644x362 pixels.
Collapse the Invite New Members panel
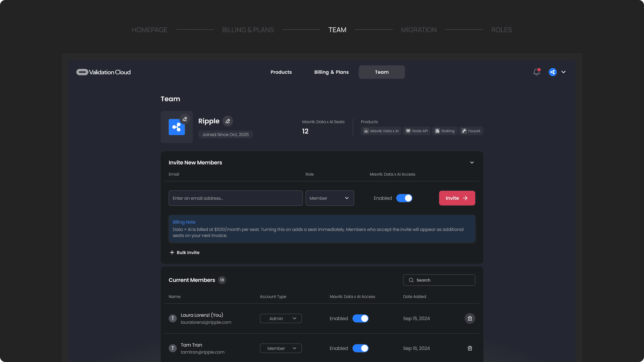coord(472,163)
